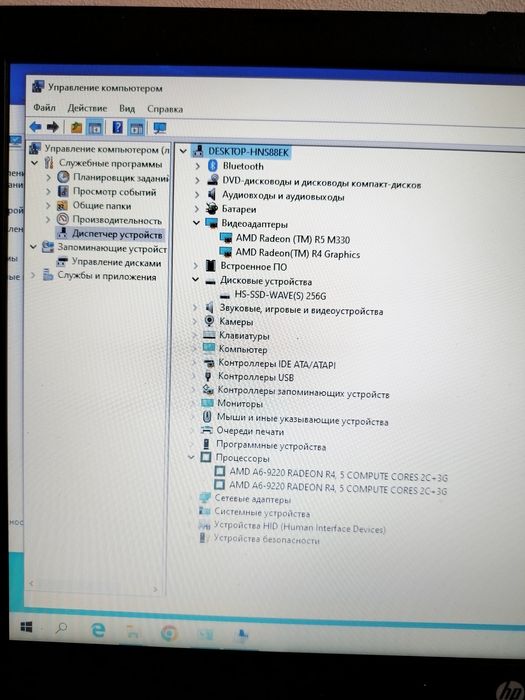Click the Up one level folder icon
This screenshot has width=525, height=700.
tap(76, 128)
